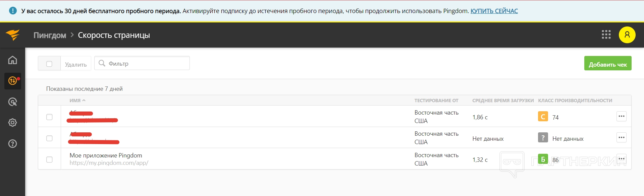Viewport: 644px width, 196px height.
Task: Open the home dashboard sidebar icon
Action: pos(12,60)
